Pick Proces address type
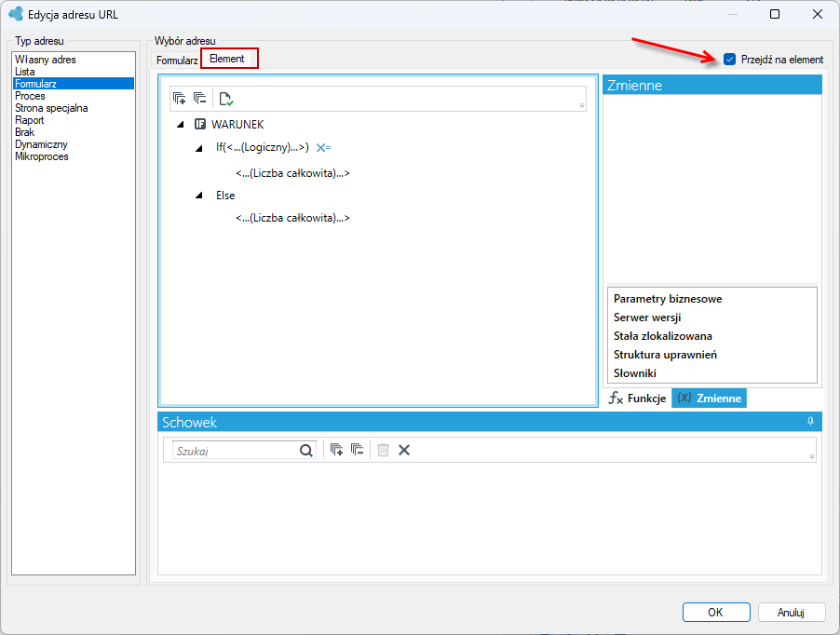 point(74,96)
